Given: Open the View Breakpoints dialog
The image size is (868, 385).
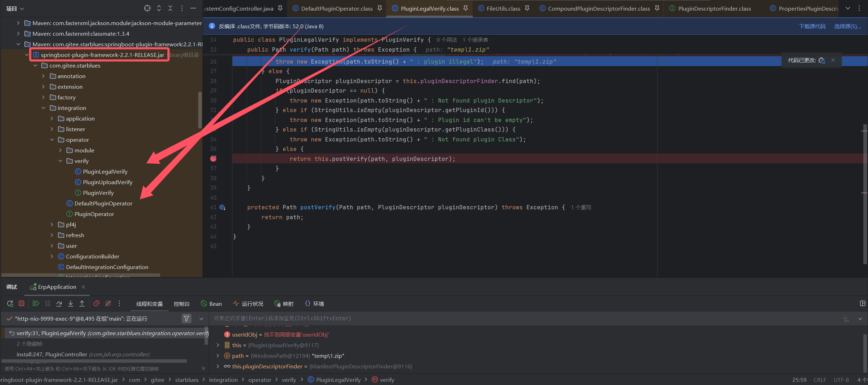Looking at the screenshot, I should click(x=96, y=303).
